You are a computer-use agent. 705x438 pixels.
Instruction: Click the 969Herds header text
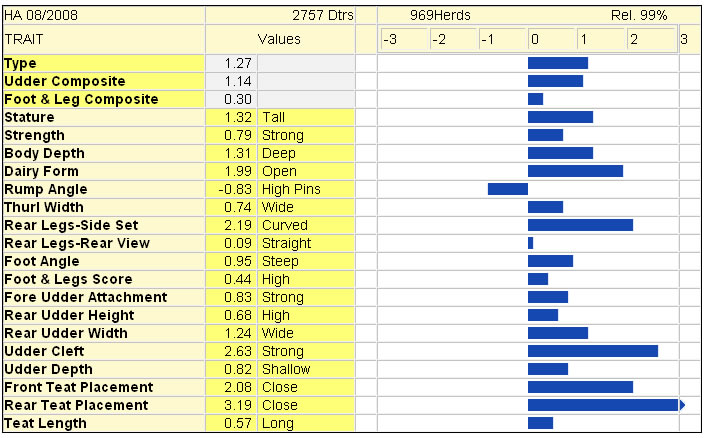pos(440,15)
